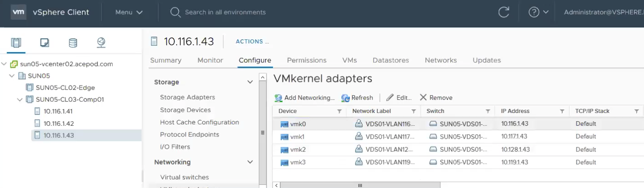Click Refresh in VMkernel adapters toolbar
644x188 pixels.
357,98
